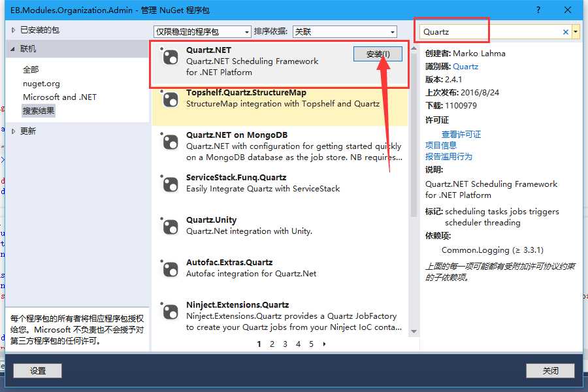This screenshot has width=588, height=392.
Task: Go to results page 5
Action: point(311,344)
